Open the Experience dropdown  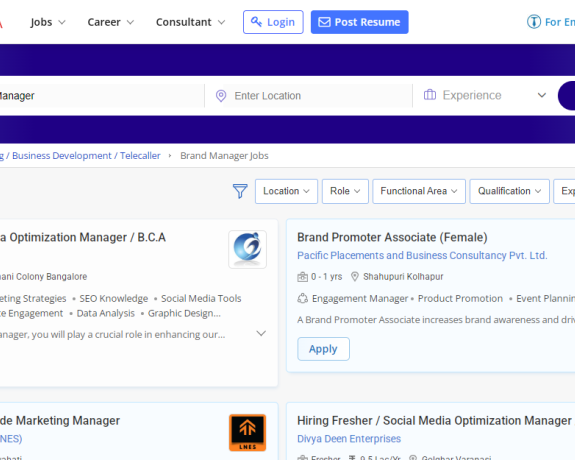point(484,95)
